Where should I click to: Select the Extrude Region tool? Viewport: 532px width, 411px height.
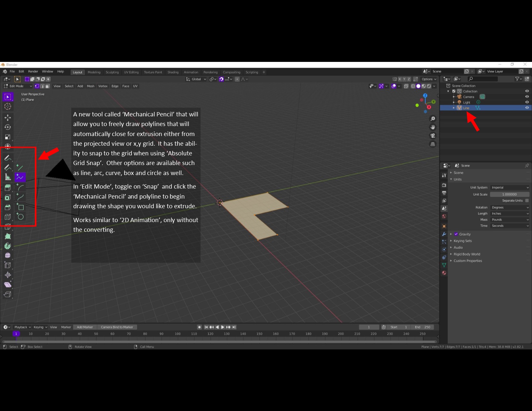tap(8, 188)
